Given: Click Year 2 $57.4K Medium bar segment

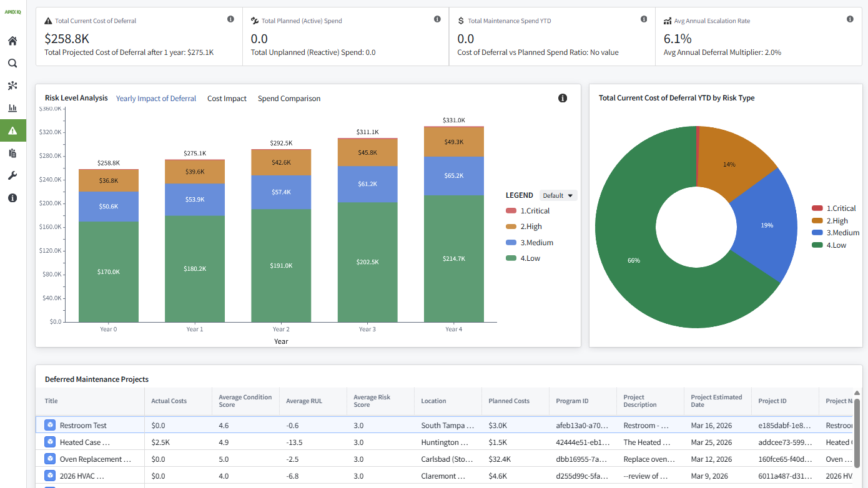Looking at the screenshot, I should pyautogui.click(x=281, y=192).
